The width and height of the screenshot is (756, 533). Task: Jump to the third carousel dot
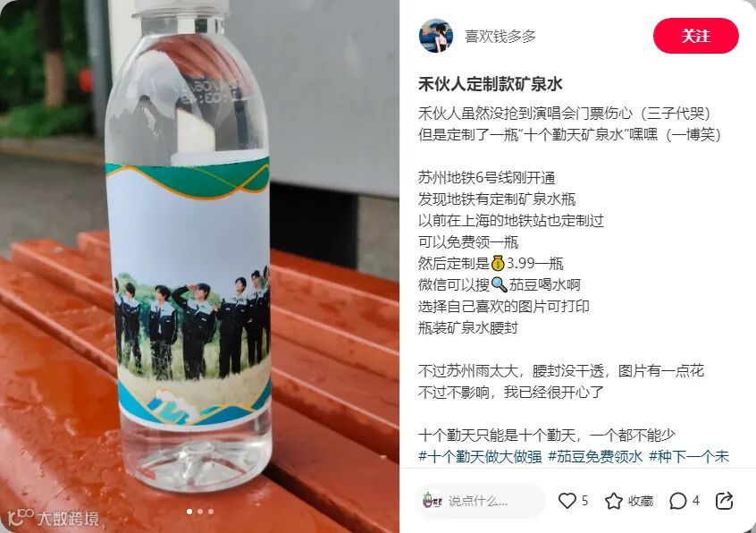(x=211, y=512)
